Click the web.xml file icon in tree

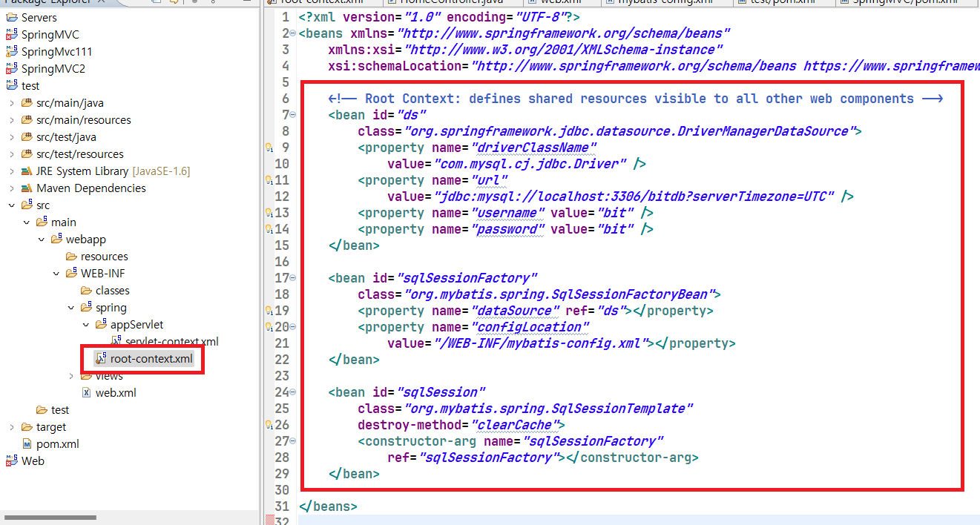coord(87,392)
